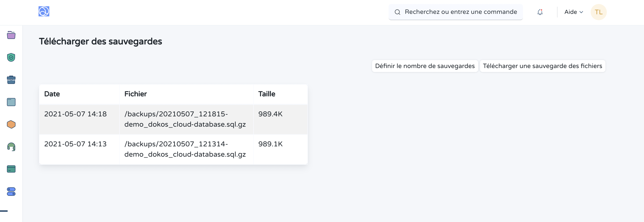Image resolution: width=644 pixels, height=222 pixels.
Task: Click the Taille column header
Action: tap(266, 94)
